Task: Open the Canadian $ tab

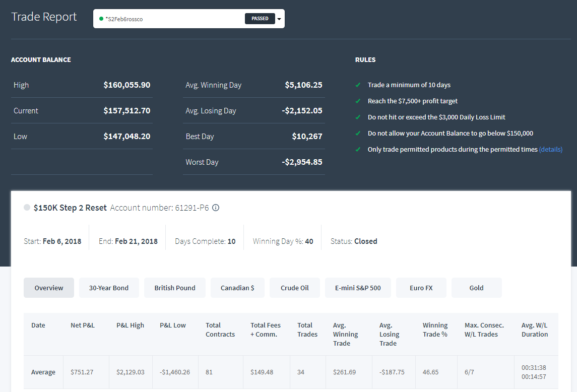Action: (x=237, y=288)
